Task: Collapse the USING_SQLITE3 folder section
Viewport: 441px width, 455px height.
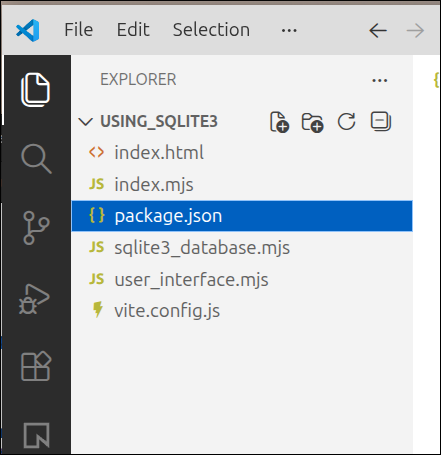Action: pyautogui.click(x=85, y=122)
